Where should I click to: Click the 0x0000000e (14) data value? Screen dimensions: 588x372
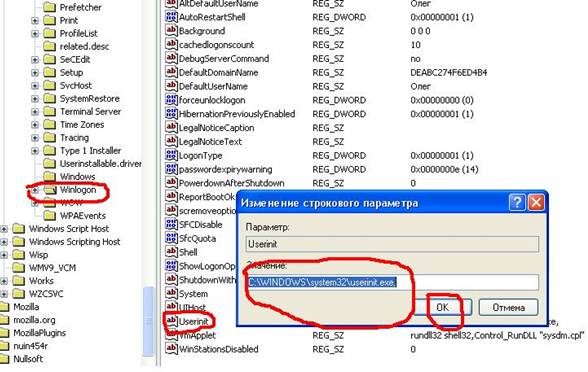444,170
